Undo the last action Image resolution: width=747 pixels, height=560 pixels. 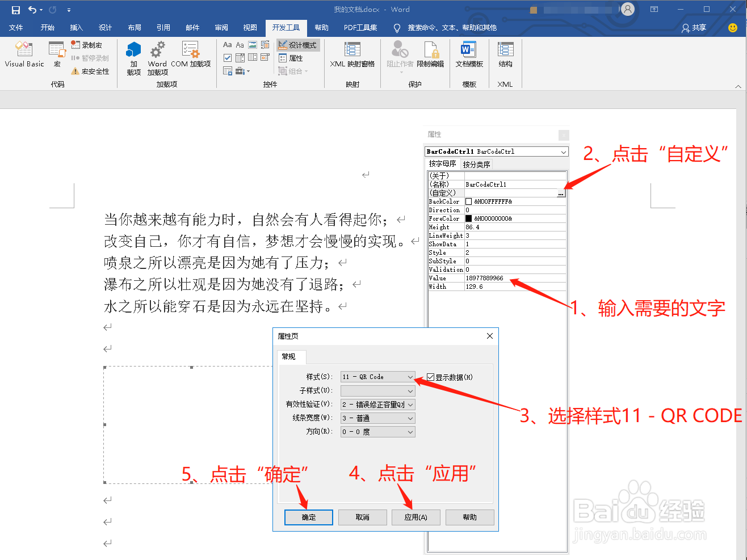(x=32, y=10)
